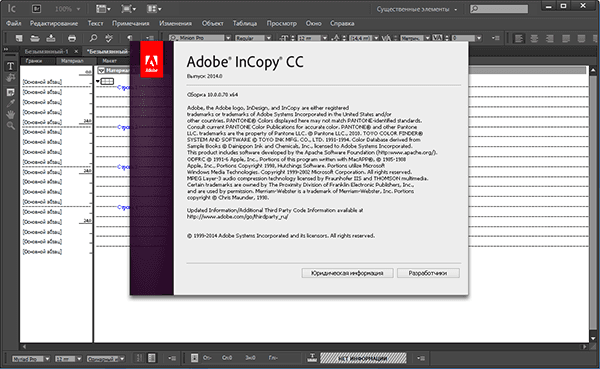600x369 pixels.
Task: Click the НЕТ ИНФОРМАЦИИ copyfit progress bar
Action: [363, 358]
